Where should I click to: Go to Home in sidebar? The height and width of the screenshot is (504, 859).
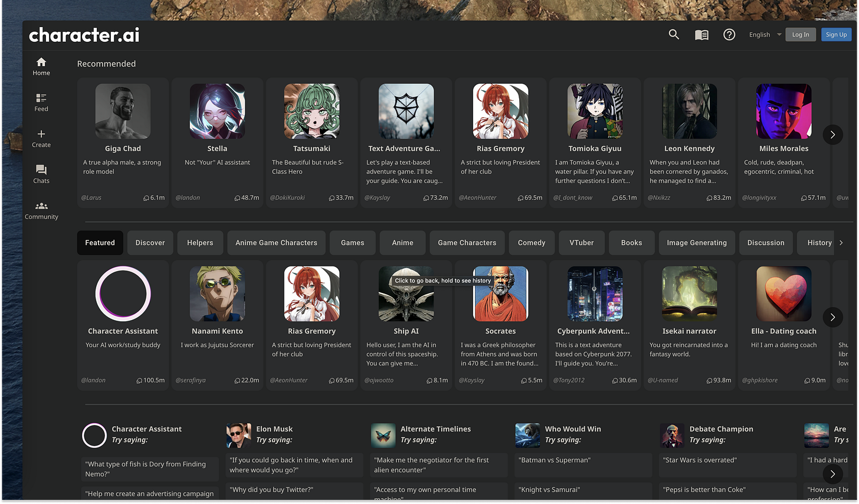41,67
